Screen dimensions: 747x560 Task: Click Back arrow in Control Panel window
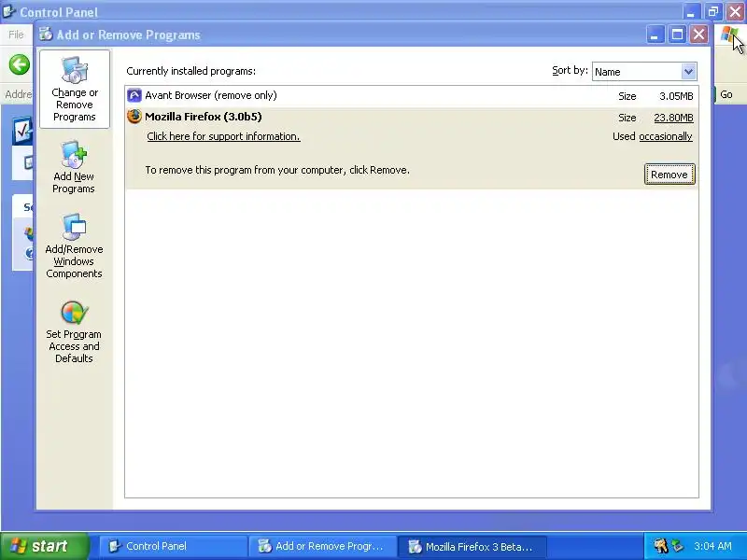tap(20, 64)
